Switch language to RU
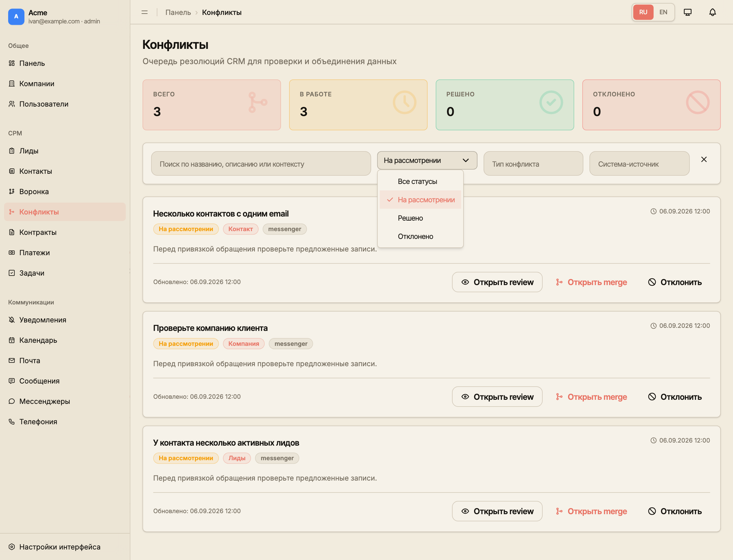This screenshot has width=733, height=560. 643,12
